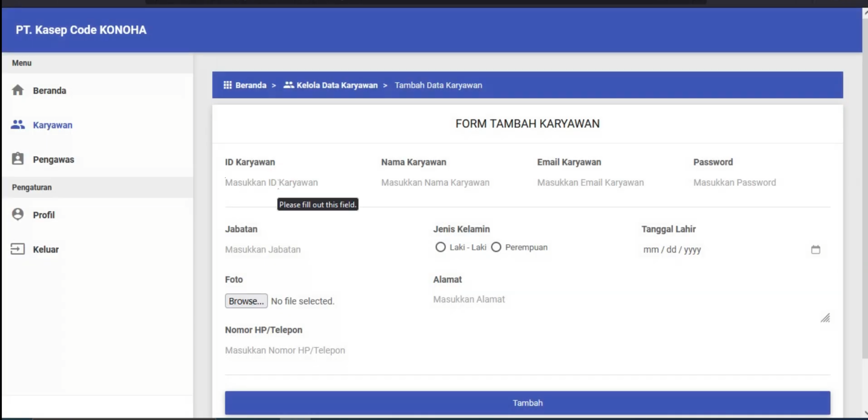
Task: Focus the Alamat text area
Action: coord(631,307)
